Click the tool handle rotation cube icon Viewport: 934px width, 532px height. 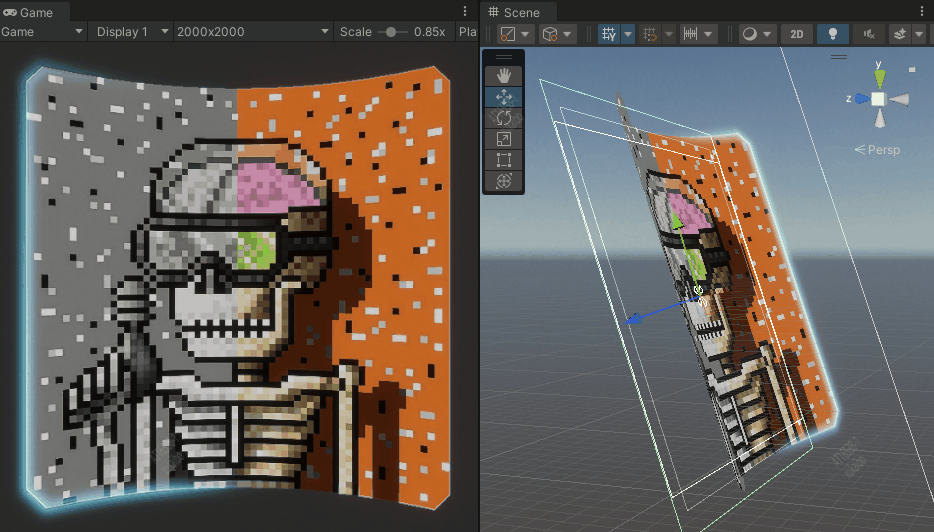tap(550, 34)
